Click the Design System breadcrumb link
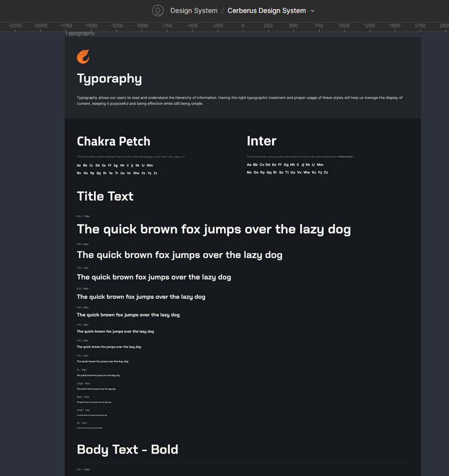This screenshot has height=476, width=449. tap(194, 10)
